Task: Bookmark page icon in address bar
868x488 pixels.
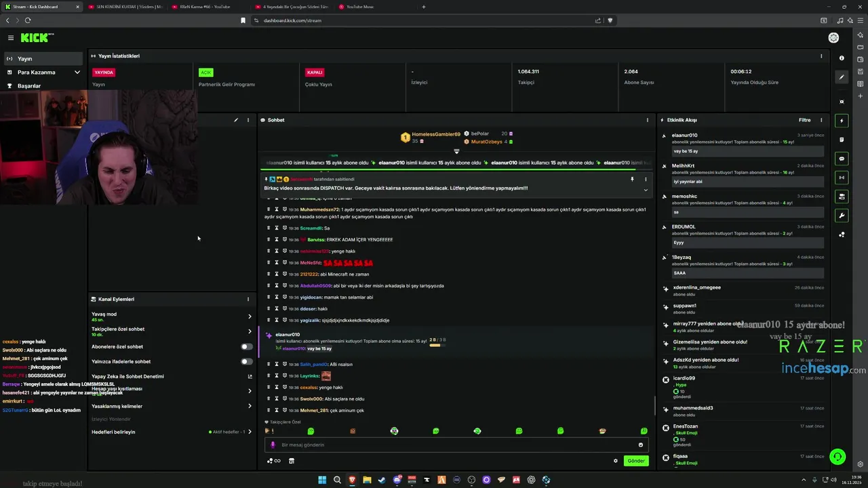Action: coord(243,20)
